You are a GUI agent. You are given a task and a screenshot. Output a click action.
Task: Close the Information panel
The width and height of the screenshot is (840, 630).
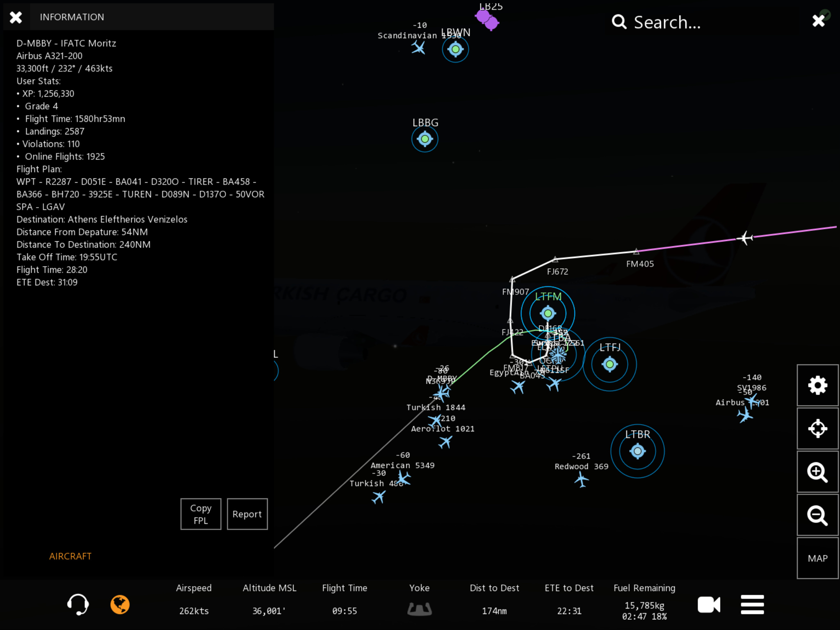click(16, 17)
